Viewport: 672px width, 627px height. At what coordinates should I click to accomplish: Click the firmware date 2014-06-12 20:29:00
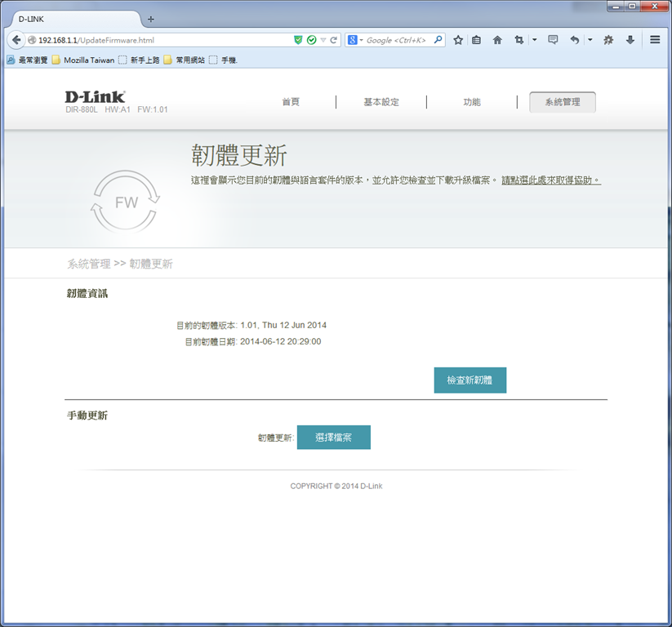[x=280, y=341]
